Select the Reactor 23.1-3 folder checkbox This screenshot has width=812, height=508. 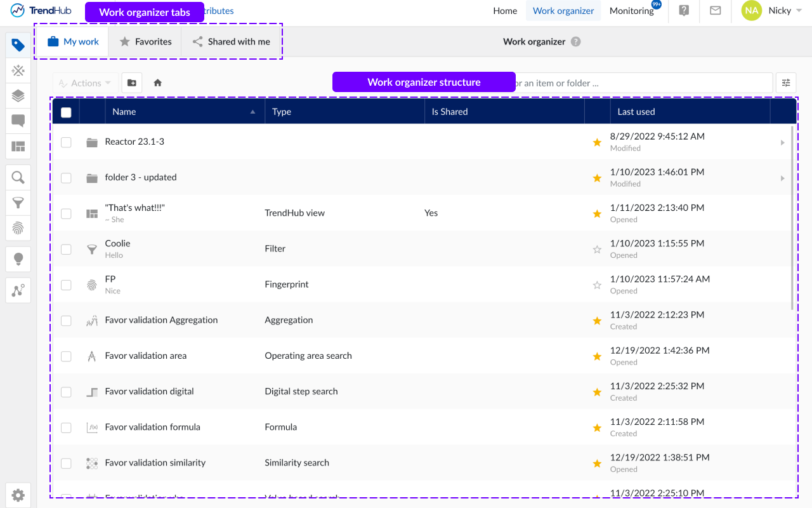[66, 142]
